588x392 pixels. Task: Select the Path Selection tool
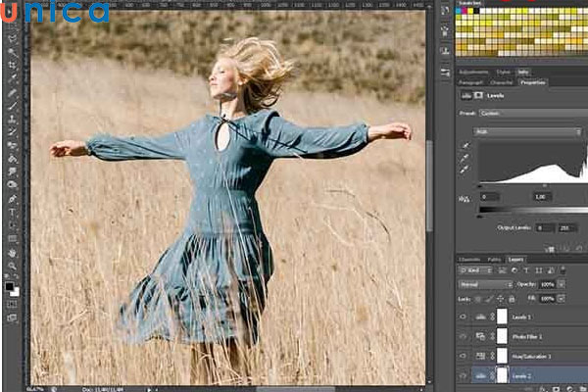pos(13,225)
